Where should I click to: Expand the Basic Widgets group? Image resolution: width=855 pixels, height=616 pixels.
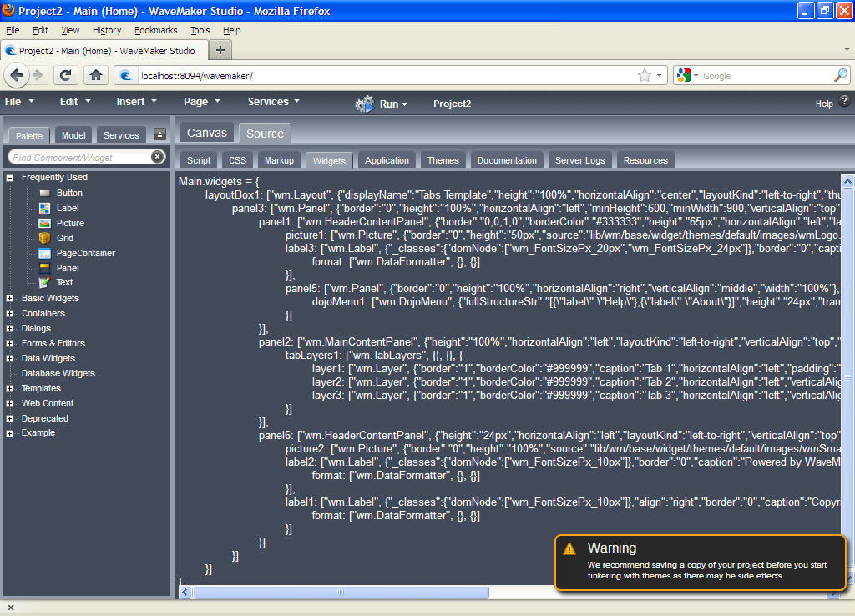click(9, 298)
